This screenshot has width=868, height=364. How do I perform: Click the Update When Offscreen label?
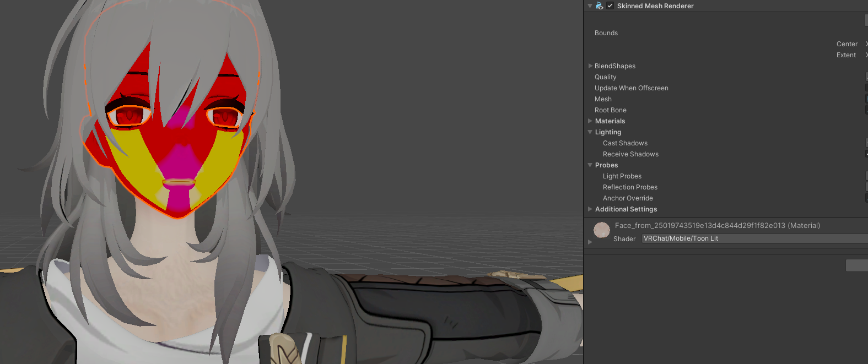[632, 88]
